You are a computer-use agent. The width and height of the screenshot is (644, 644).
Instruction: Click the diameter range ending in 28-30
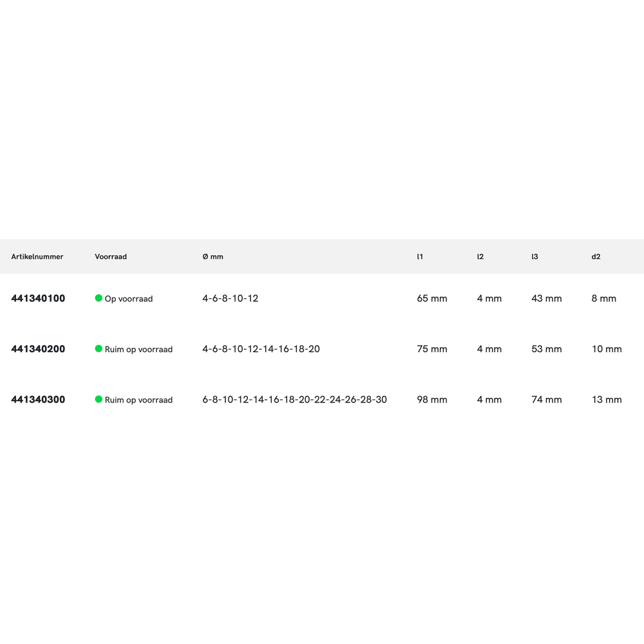[294, 399]
